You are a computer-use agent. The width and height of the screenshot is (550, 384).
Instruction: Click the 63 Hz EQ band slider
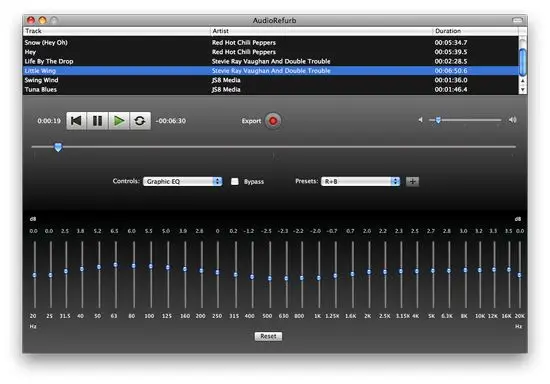coord(115,275)
